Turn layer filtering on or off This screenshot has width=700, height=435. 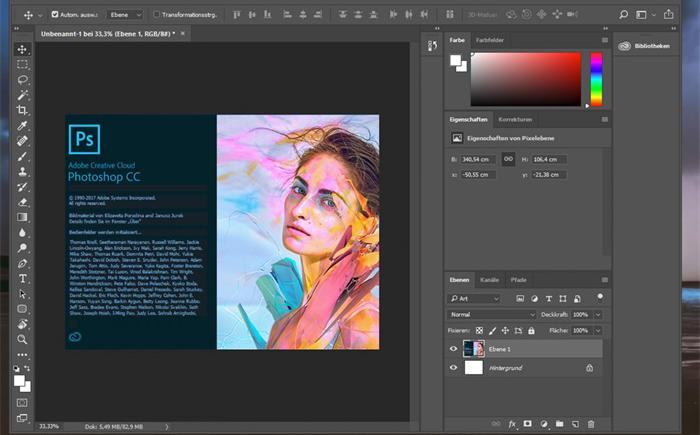(x=600, y=297)
